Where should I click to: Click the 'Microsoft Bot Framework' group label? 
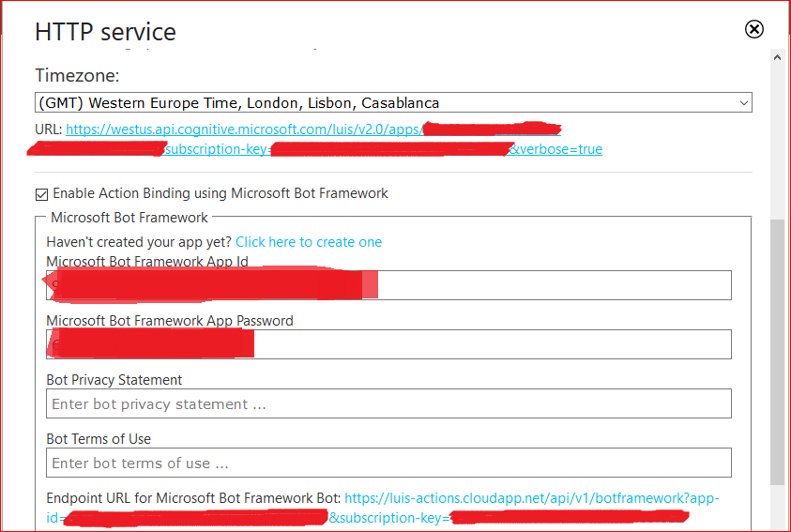pyautogui.click(x=129, y=218)
